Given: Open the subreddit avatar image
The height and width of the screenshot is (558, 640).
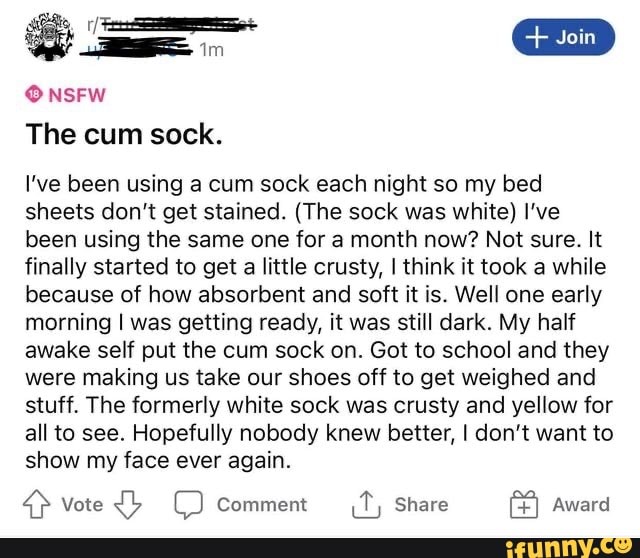Looking at the screenshot, I should point(49,38).
